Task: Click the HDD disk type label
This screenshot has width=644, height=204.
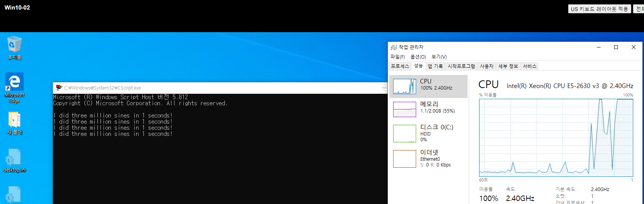Action: [x=425, y=134]
